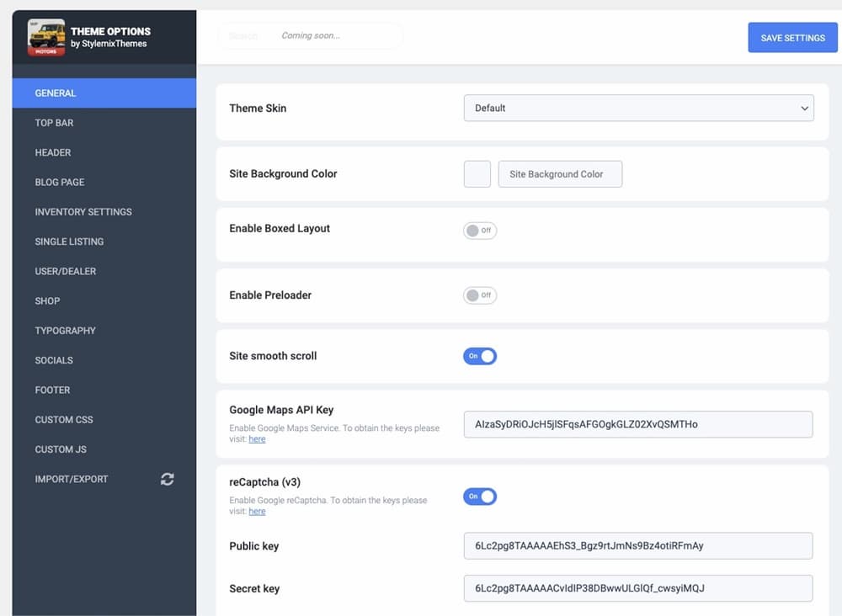
Task: Open Custom CSS section
Action: point(104,420)
